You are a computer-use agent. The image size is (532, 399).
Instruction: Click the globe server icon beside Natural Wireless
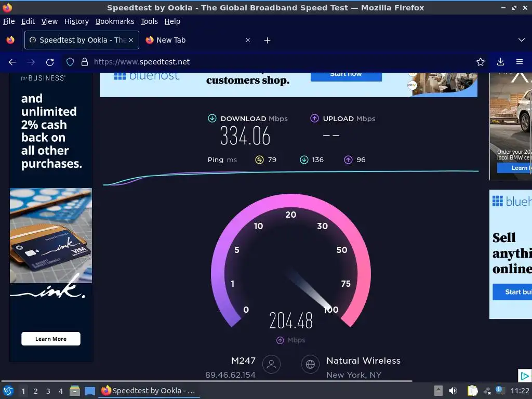point(310,364)
